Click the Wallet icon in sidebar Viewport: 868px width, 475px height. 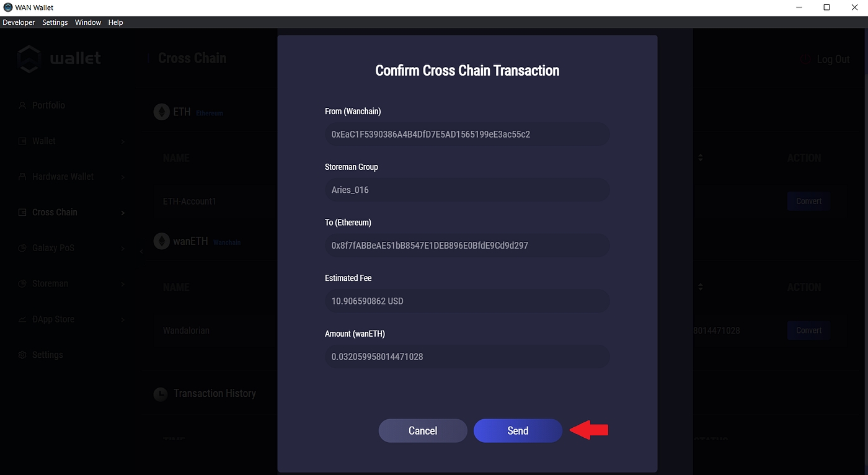tap(22, 141)
